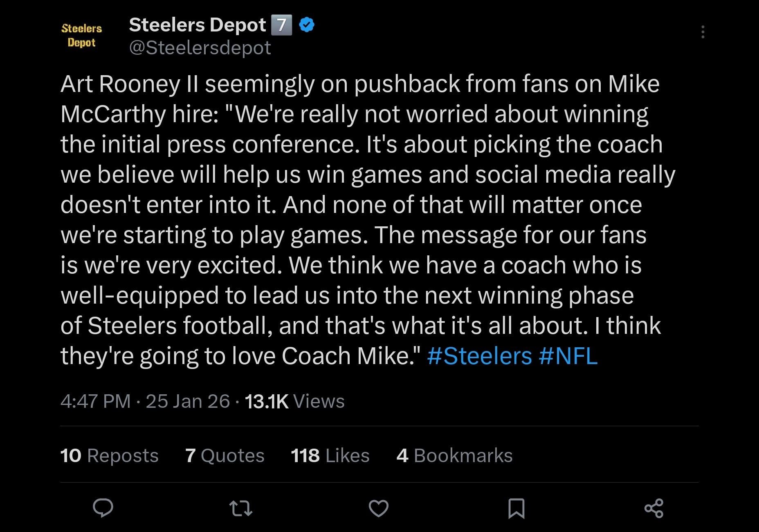The height and width of the screenshot is (532, 759).
Task: Click the reply speech bubble icon
Action: click(x=103, y=508)
